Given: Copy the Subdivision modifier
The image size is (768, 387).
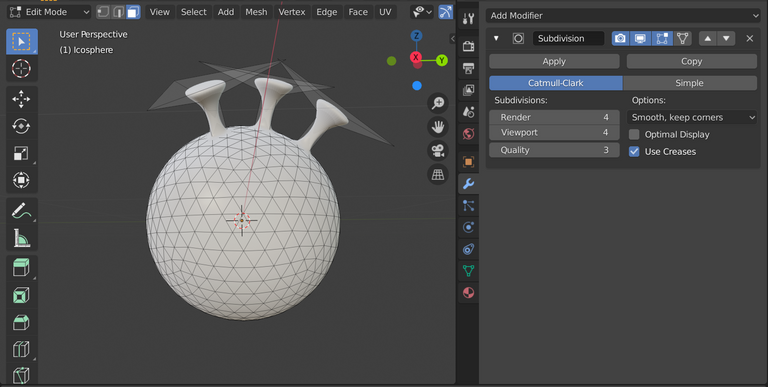Looking at the screenshot, I should point(692,61).
